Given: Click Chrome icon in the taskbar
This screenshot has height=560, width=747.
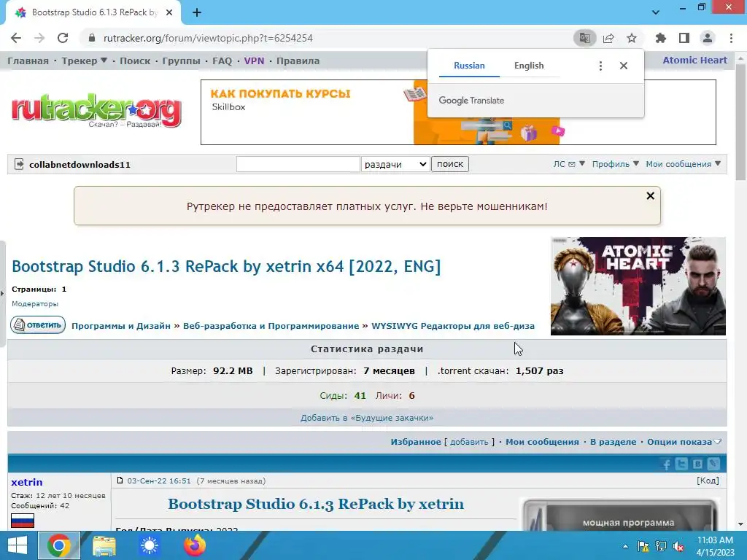Looking at the screenshot, I should point(59,545).
